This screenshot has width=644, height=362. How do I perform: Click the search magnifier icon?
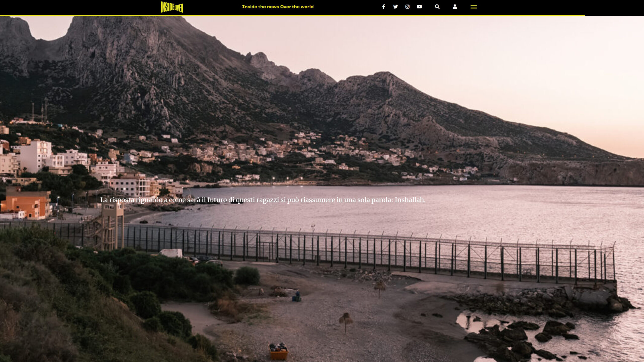pyautogui.click(x=437, y=7)
